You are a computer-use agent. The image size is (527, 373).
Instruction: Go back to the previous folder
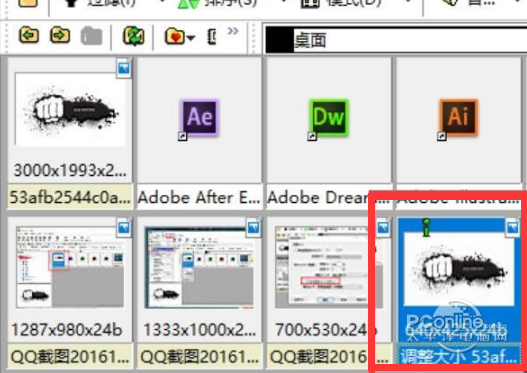(29, 35)
